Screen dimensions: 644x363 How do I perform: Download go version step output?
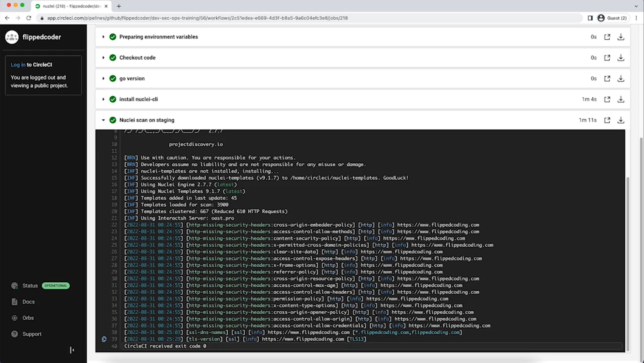[x=621, y=79]
